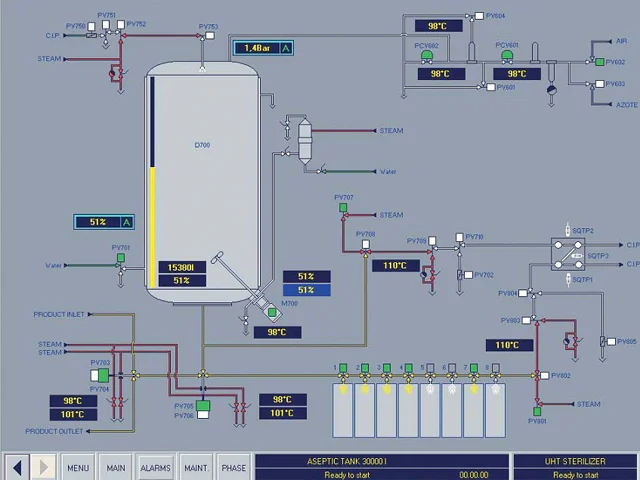The image size is (640, 480).
Task: Select the PCV601 control valve
Action: [507, 56]
